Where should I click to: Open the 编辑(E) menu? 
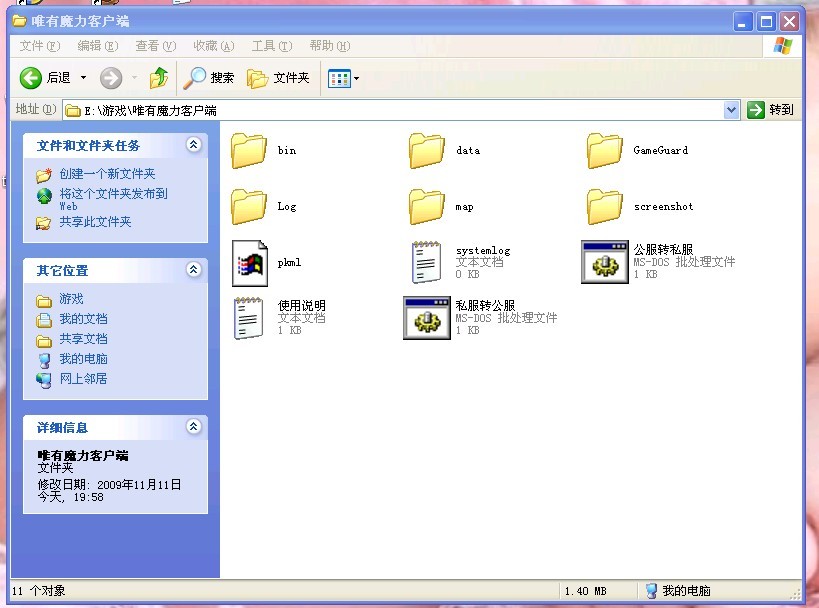(98, 46)
